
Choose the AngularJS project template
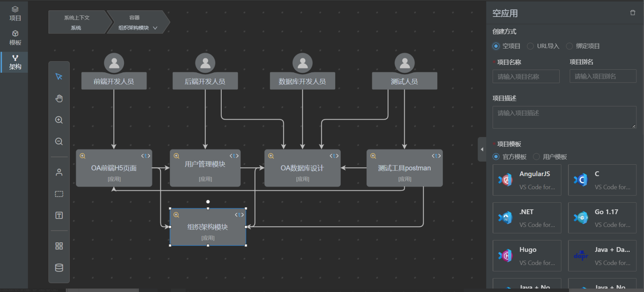pyautogui.click(x=527, y=180)
